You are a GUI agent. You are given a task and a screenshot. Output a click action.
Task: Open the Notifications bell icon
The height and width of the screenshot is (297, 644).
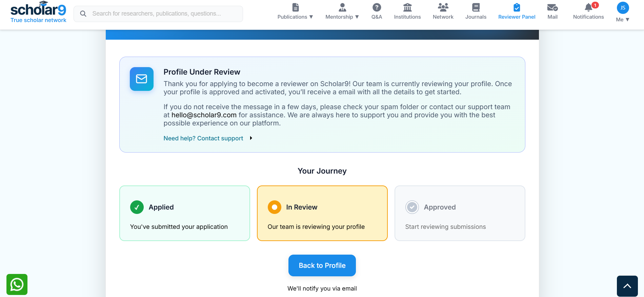589,7
